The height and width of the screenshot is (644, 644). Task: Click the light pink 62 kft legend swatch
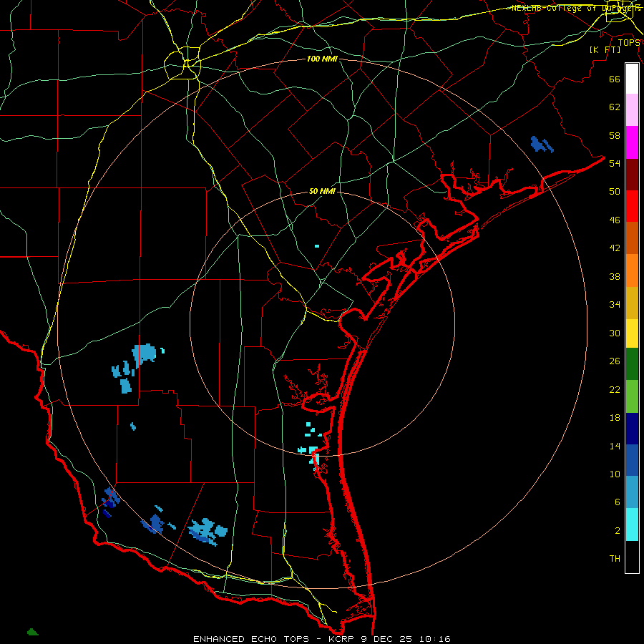point(632,109)
